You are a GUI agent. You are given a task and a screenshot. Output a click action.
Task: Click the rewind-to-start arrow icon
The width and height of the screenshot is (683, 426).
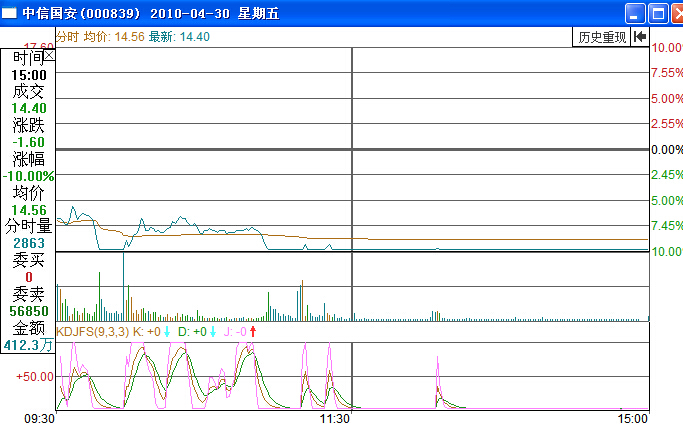[x=640, y=37]
